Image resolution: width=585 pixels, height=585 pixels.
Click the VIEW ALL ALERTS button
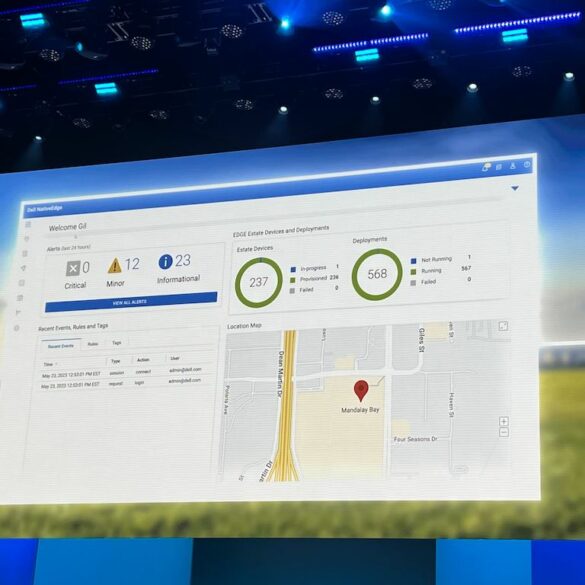point(131,302)
